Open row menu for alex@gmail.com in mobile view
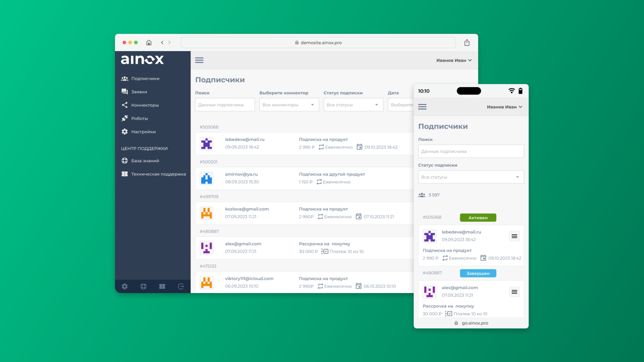 (x=514, y=292)
